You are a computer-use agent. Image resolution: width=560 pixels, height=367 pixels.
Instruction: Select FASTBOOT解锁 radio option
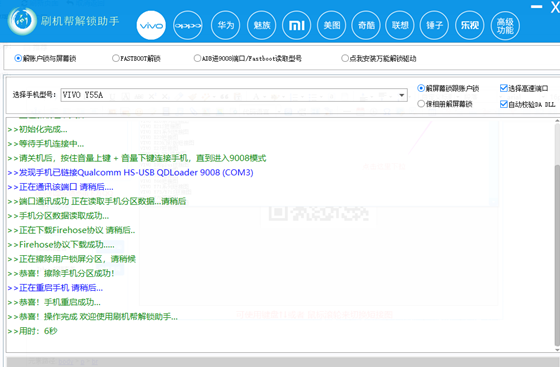[x=136, y=58]
